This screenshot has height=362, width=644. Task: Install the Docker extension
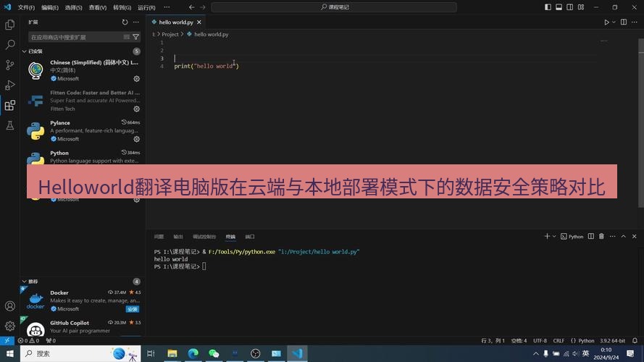tap(133, 309)
